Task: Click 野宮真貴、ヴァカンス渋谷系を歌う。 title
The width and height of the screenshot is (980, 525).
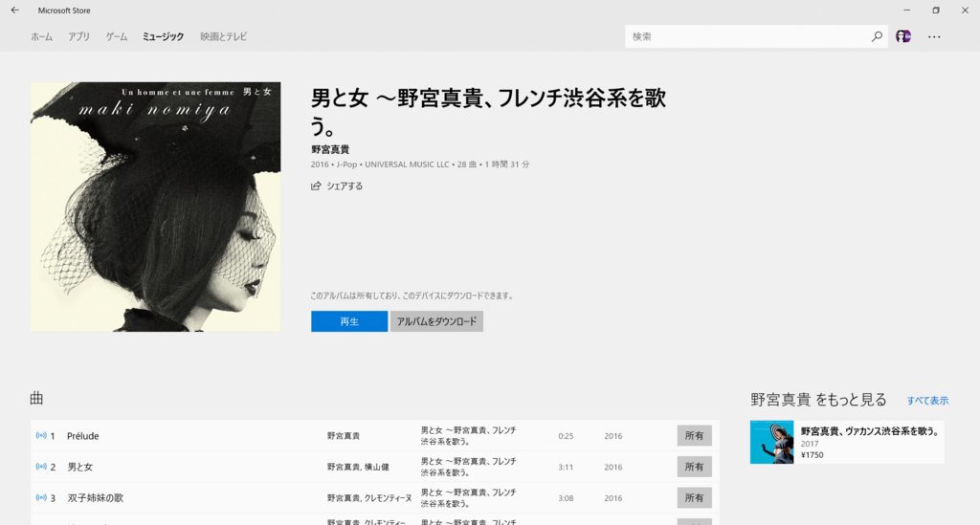Action: pos(871,431)
